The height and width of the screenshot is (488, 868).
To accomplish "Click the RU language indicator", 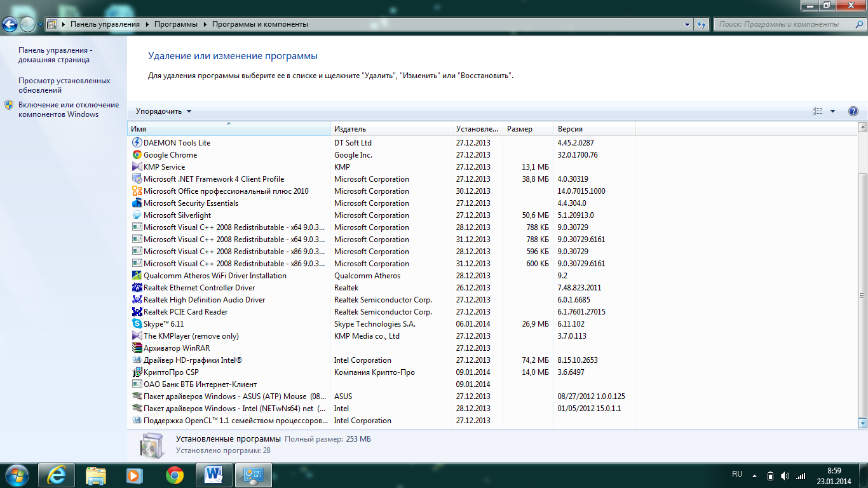I will [737, 474].
